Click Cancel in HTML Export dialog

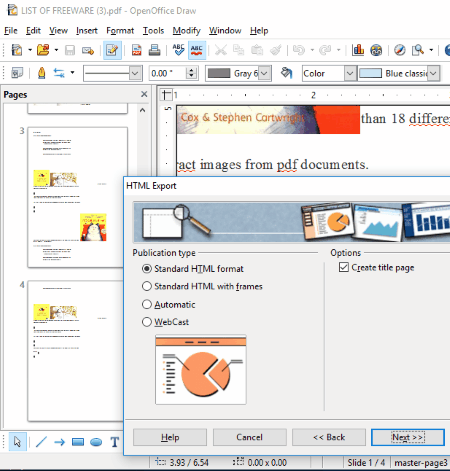pyautogui.click(x=249, y=437)
